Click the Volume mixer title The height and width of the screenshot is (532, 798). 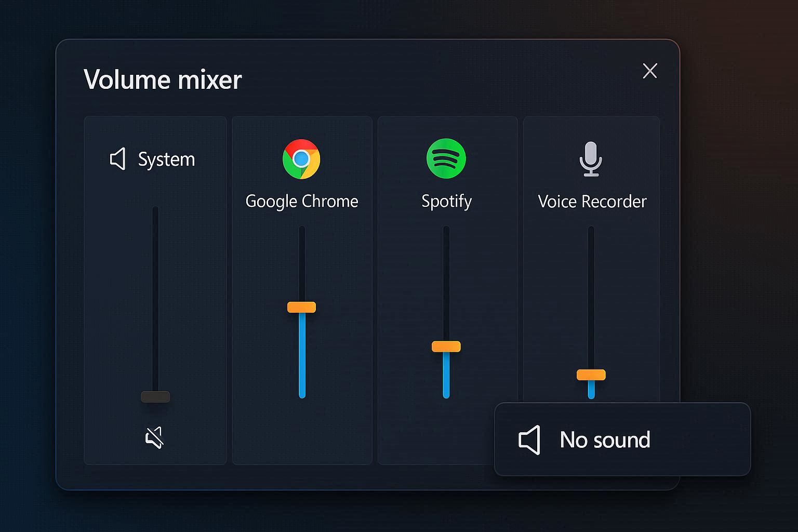(163, 80)
